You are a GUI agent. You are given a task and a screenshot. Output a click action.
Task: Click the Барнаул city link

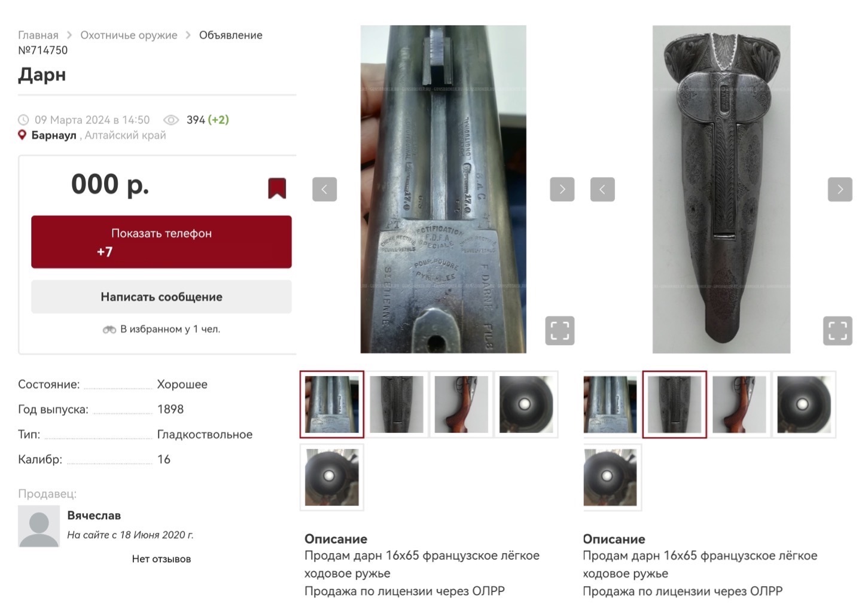click(x=54, y=135)
